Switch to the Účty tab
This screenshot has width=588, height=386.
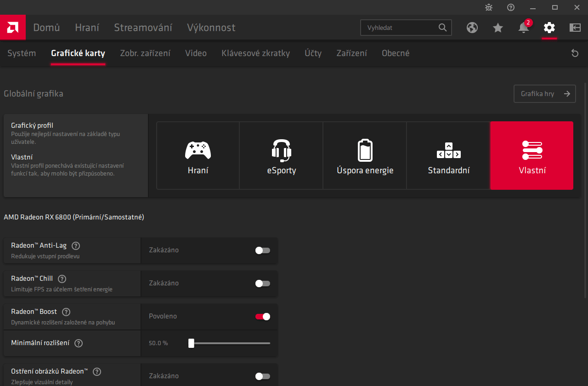(x=313, y=53)
